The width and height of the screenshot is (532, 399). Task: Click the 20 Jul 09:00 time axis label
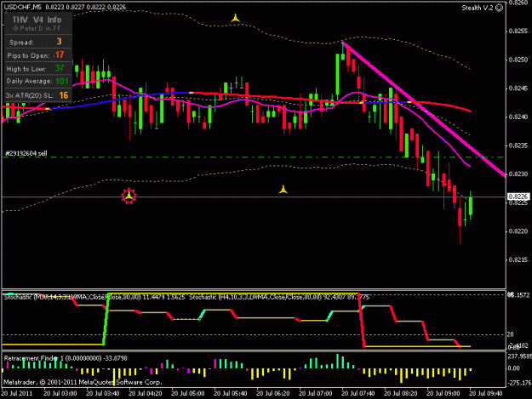click(443, 394)
